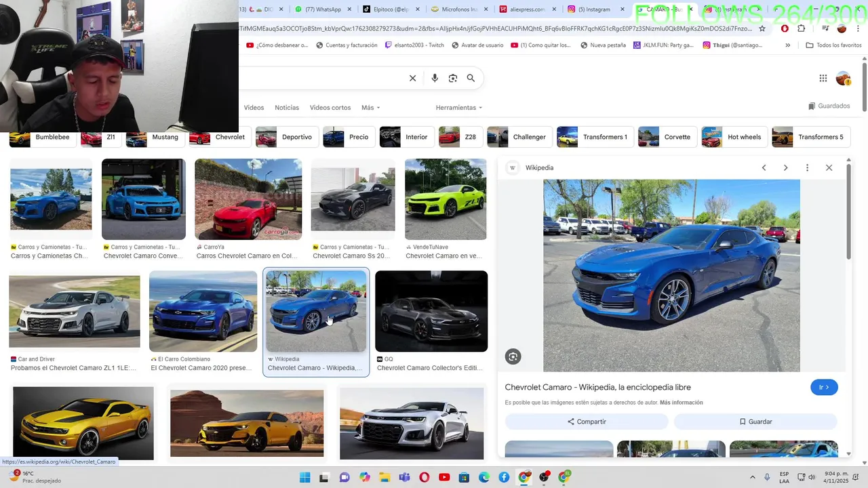Filter images by Corvette chip
The width and height of the screenshot is (868, 488).
667,137
